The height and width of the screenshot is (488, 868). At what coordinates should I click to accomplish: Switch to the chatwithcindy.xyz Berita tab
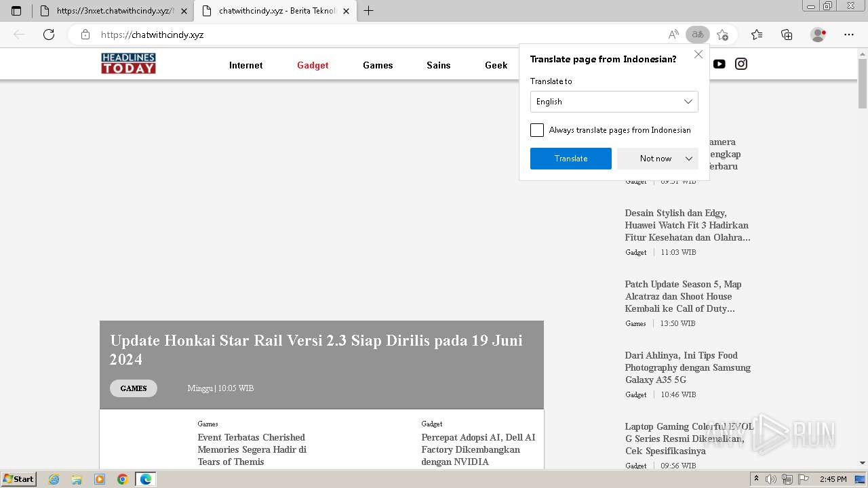(275, 11)
